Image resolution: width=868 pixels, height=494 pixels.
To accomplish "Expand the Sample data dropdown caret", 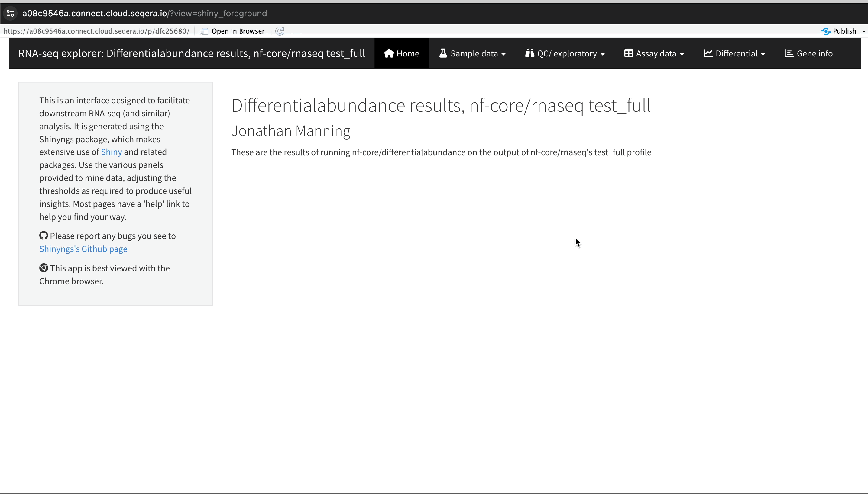I will click(503, 54).
